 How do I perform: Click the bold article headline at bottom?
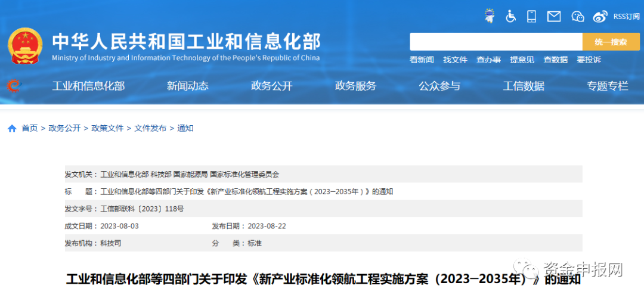324,280
